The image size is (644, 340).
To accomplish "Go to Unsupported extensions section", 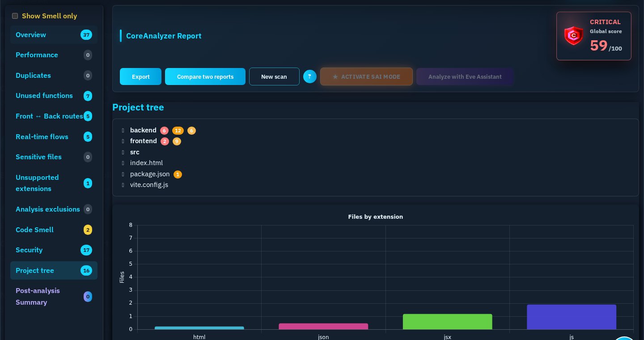I will (x=54, y=183).
